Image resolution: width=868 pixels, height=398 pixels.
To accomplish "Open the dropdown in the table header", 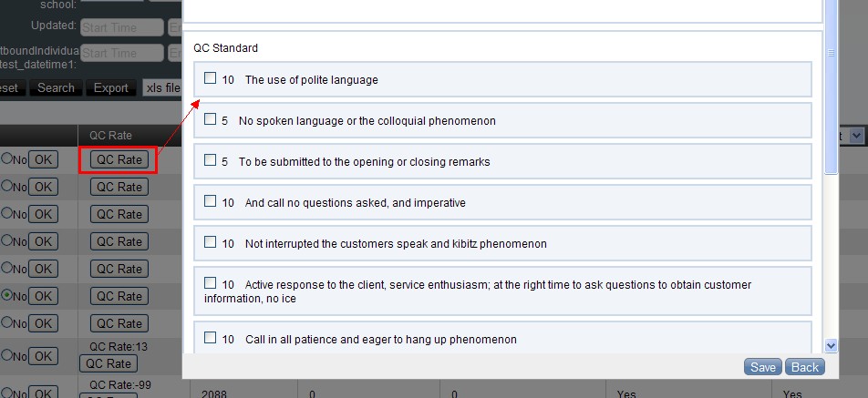I will [855, 136].
